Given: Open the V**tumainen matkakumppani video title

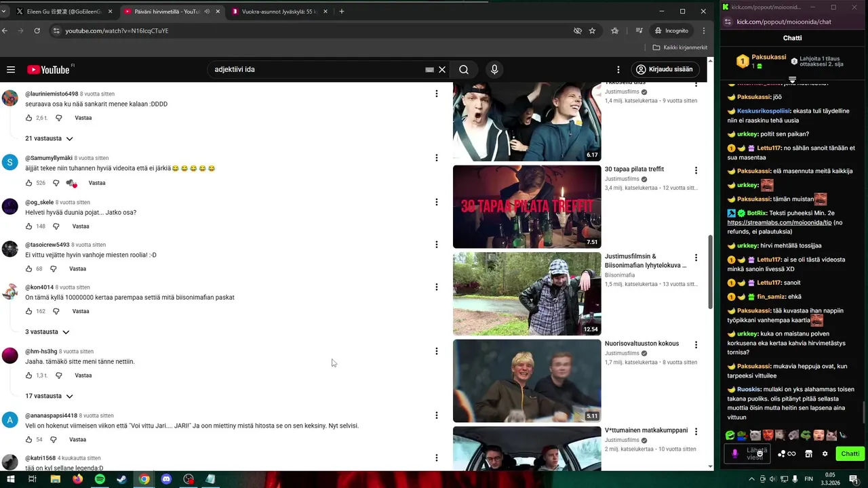Looking at the screenshot, I should click(x=646, y=430).
